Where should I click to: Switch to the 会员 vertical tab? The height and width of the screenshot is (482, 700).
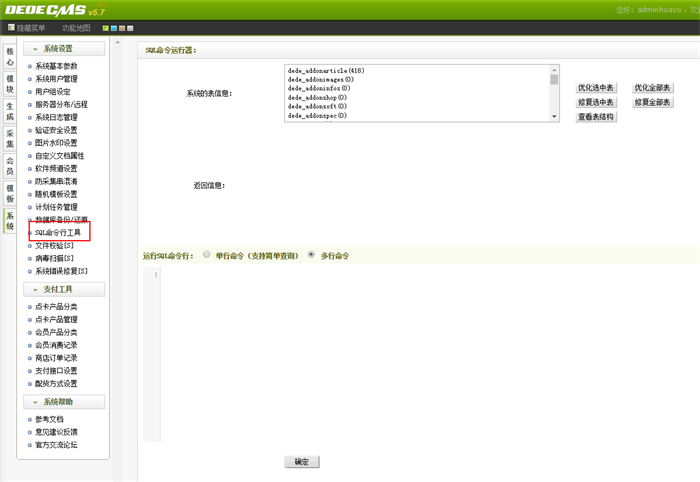[x=10, y=165]
